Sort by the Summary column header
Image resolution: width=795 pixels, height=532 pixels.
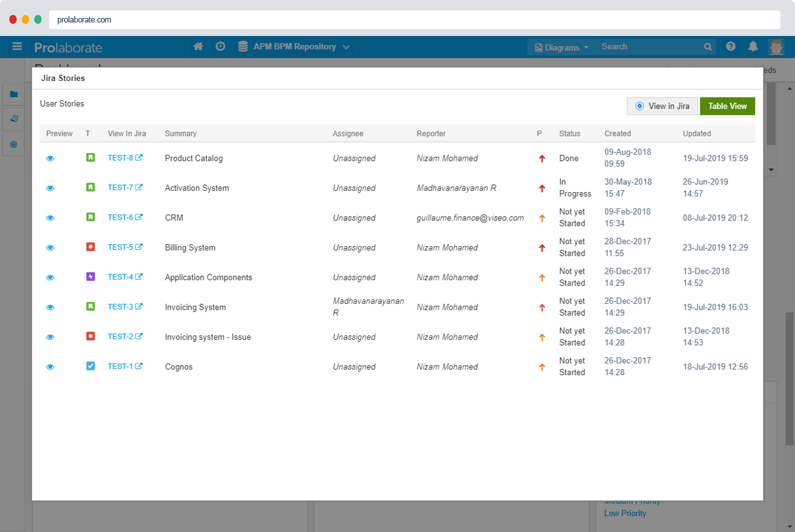[x=181, y=134]
